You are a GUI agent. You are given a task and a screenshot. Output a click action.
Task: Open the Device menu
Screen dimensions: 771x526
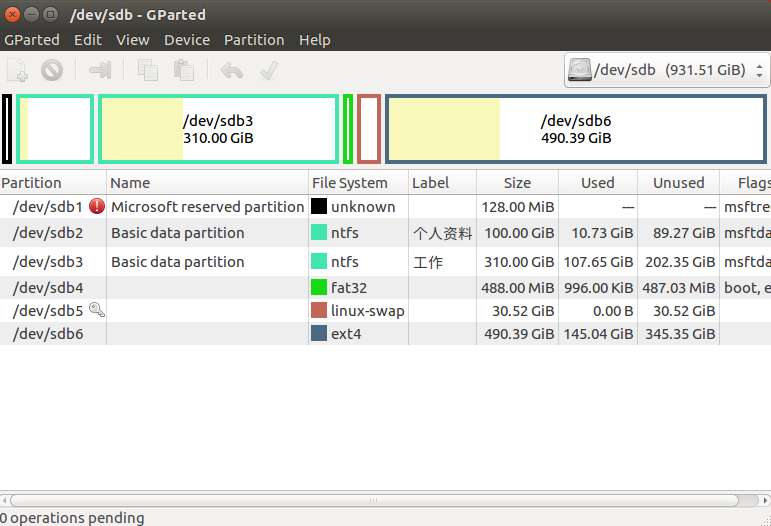tap(187, 40)
